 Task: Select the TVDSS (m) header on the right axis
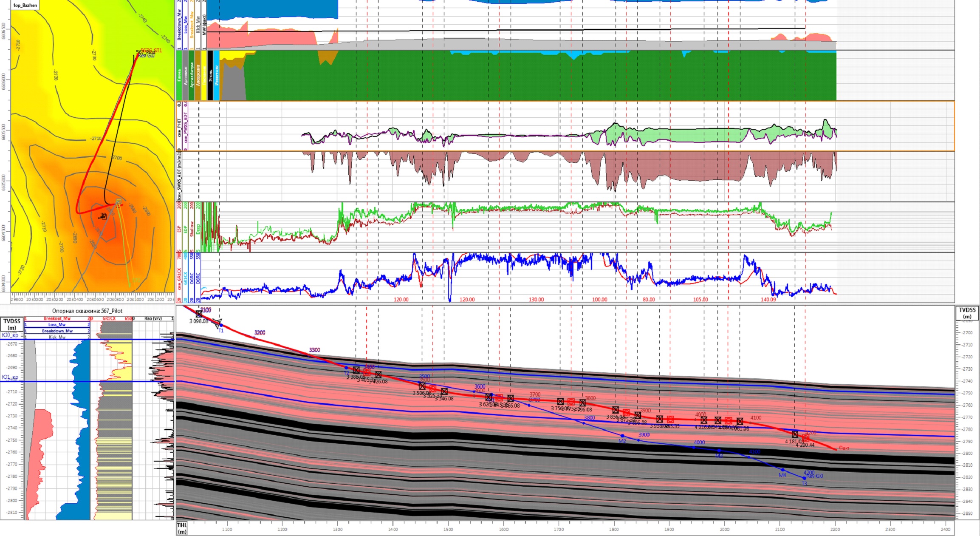tap(967, 313)
